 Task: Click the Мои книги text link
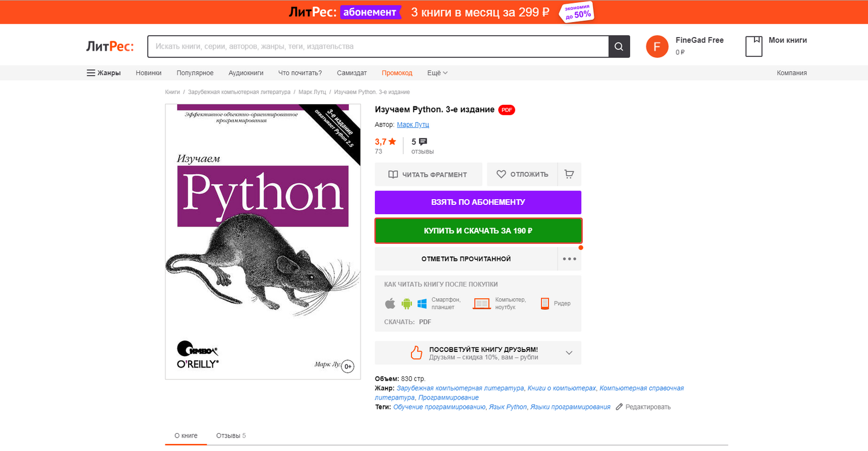click(x=788, y=40)
